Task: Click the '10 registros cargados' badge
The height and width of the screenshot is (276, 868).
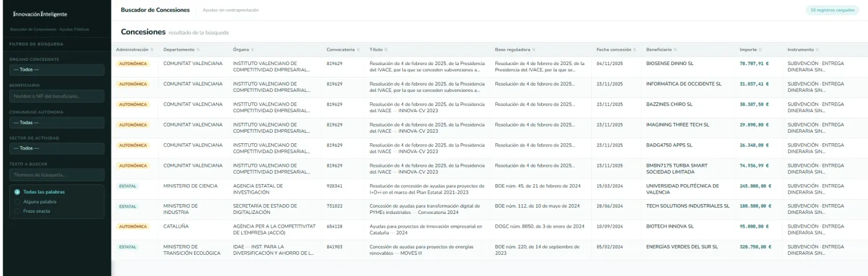Action: pos(832,10)
